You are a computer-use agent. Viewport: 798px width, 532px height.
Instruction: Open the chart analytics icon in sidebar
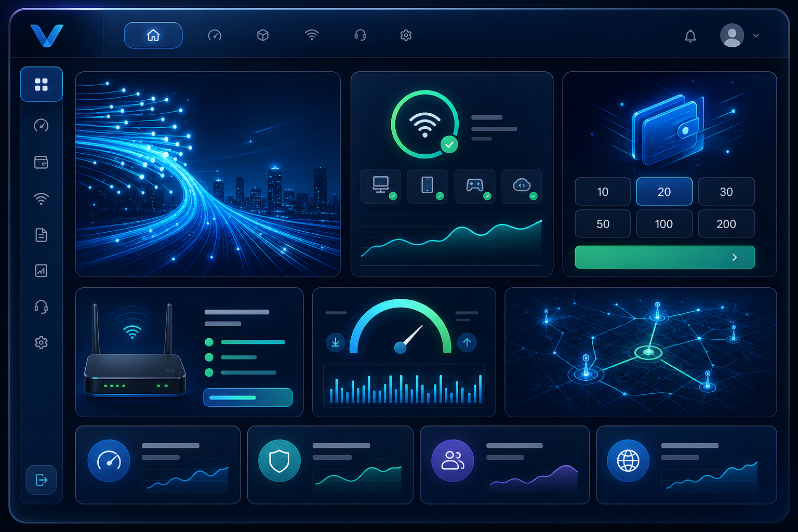click(x=41, y=271)
